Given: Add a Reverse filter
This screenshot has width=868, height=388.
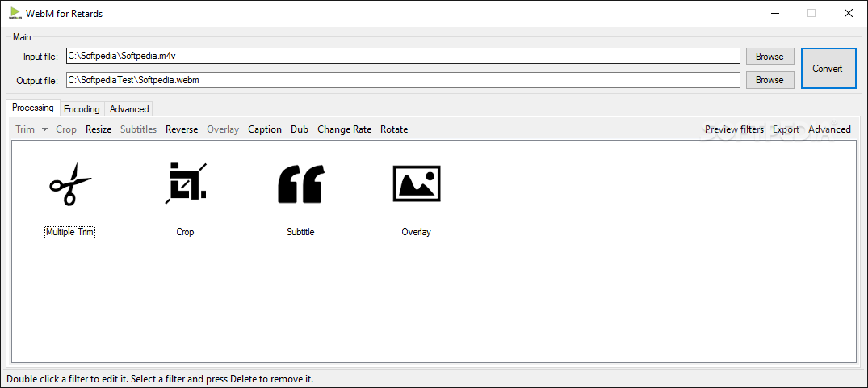Looking at the screenshot, I should [182, 129].
